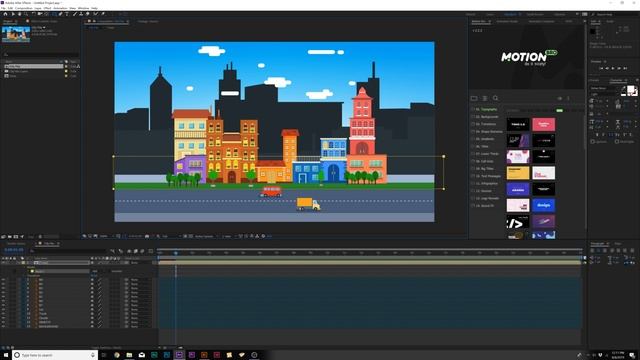Click the current time indicator in the time ruler
The height and width of the screenshot is (360, 640).
[176, 253]
